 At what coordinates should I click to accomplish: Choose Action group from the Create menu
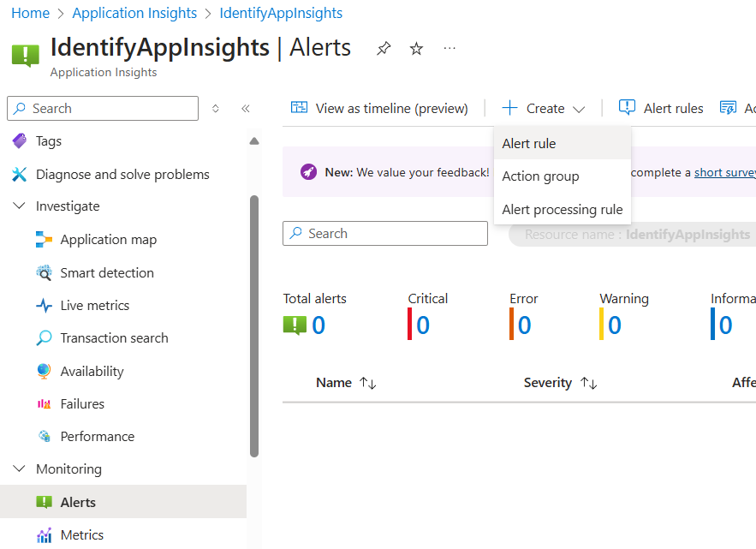coord(563,176)
